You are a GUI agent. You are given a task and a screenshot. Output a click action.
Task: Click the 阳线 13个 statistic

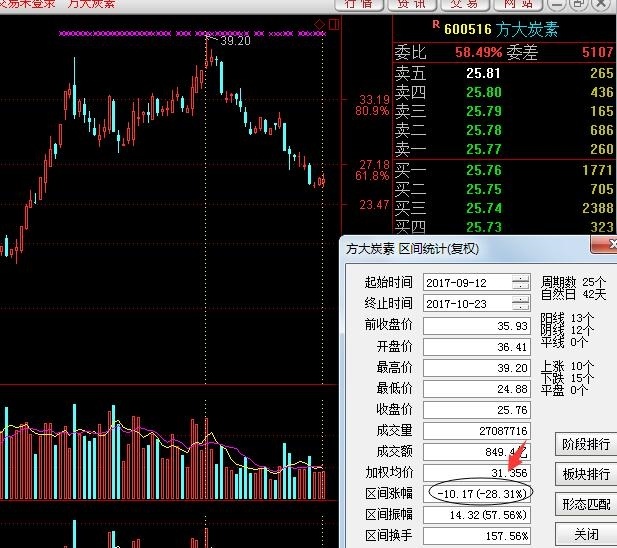point(567,318)
